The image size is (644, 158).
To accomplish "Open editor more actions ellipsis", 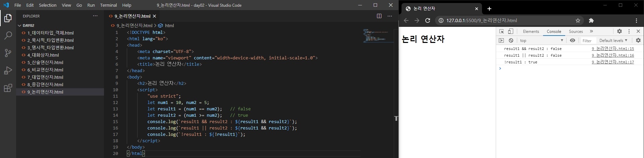I will pos(390,16).
